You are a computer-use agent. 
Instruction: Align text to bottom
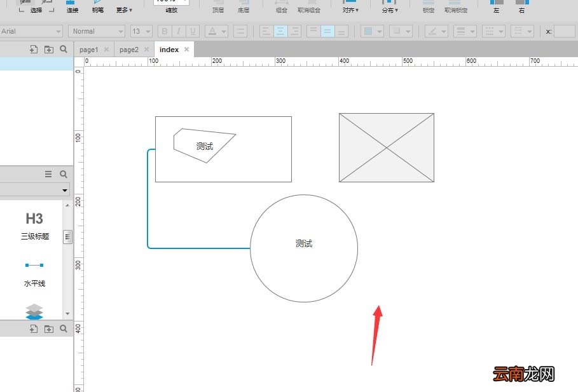[x=341, y=31]
